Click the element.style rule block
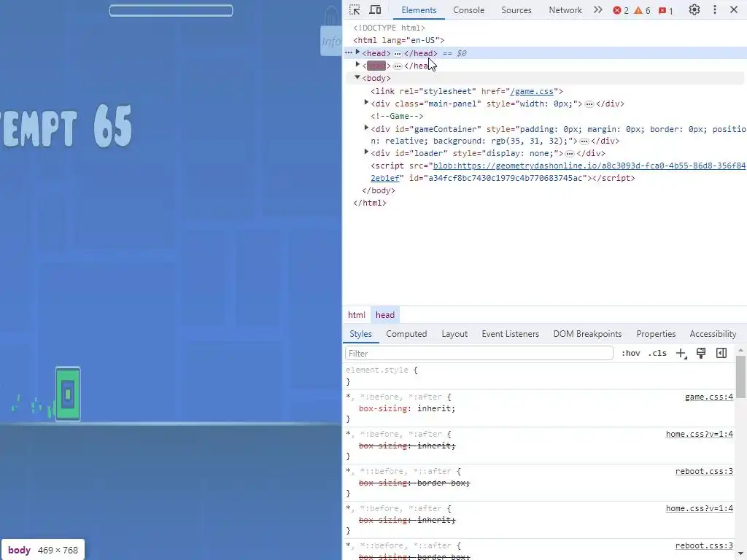Screen dimensions: 747x560 pos(538,376)
